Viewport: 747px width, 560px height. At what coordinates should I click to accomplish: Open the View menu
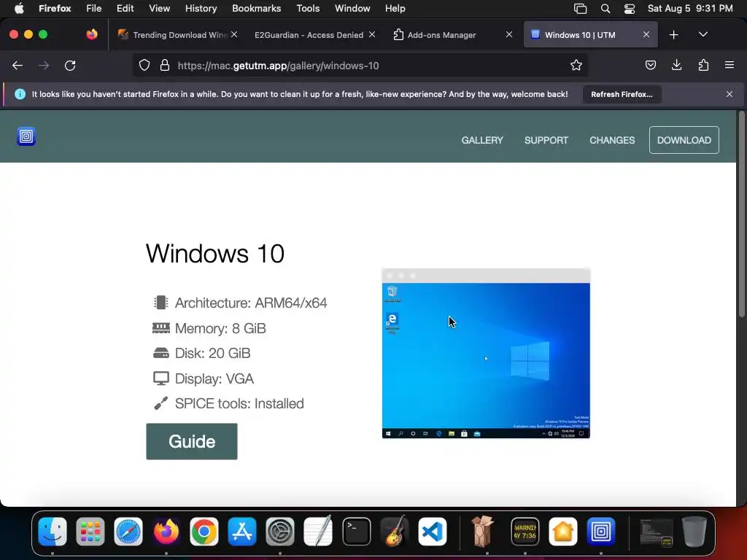click(159, 9)
